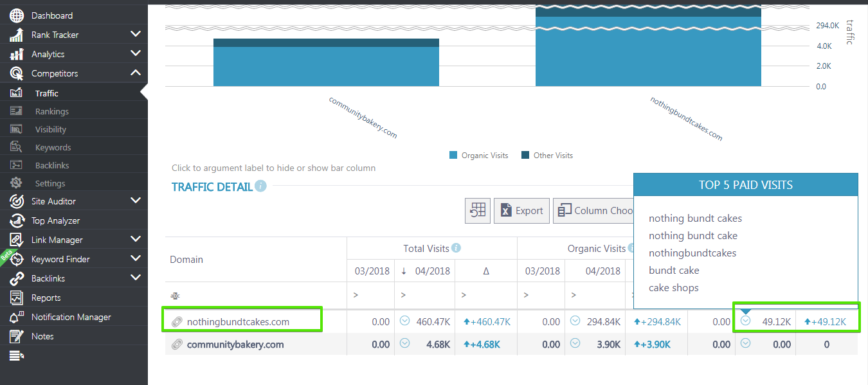Click the Top Analyzer icon
Screen dimensions: 868x385
(x=17, y=220)
